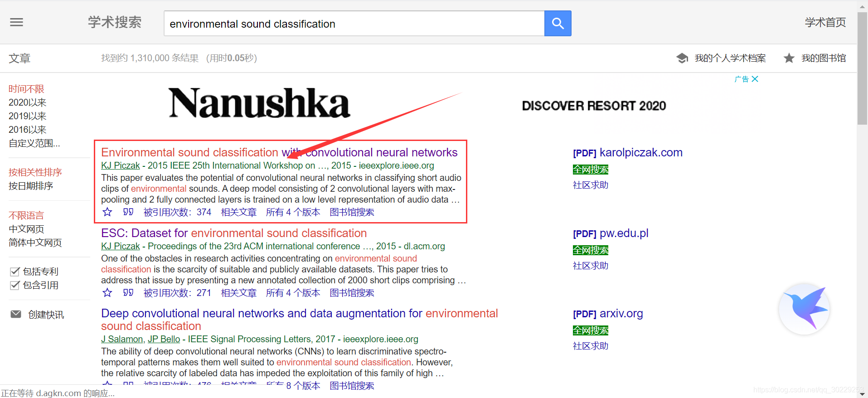The width and height of the screenshot is (868, 398).
Task: Choose the 中文网页 language filter
Action: (x=26, y=229)
